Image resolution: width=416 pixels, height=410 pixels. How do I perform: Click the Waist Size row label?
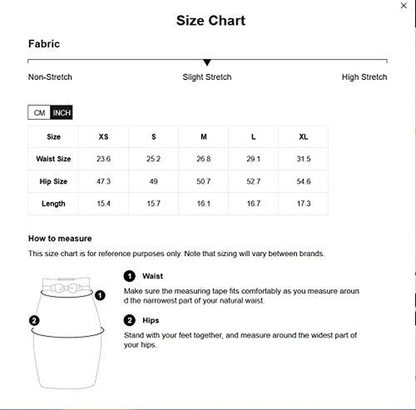click(x=53, y=159)
